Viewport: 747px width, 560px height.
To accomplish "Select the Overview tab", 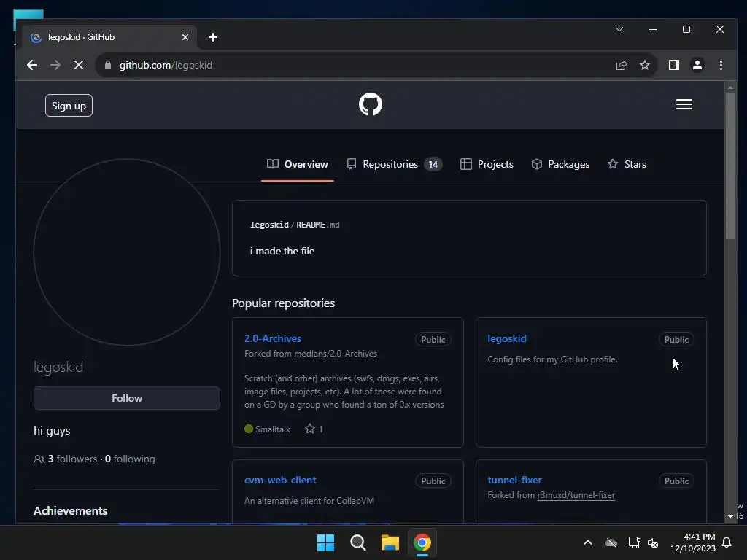I will point(298,164).
